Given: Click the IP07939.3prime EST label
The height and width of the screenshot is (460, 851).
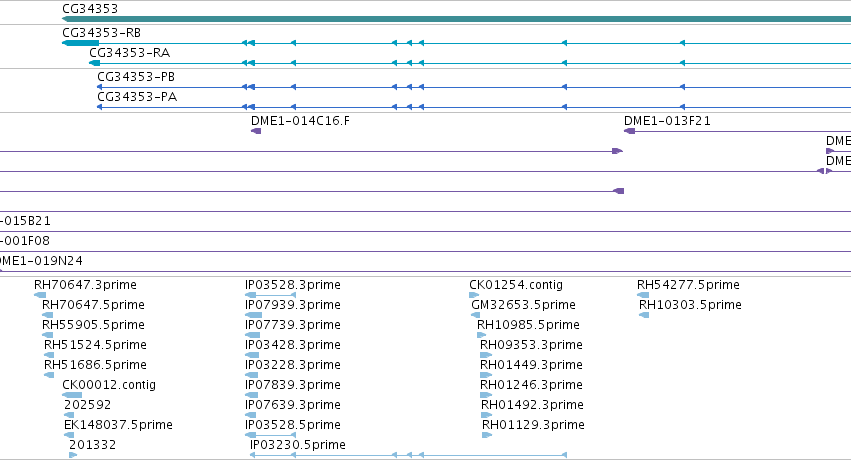Looking at the screenshot, I should (x=293, y=305).
